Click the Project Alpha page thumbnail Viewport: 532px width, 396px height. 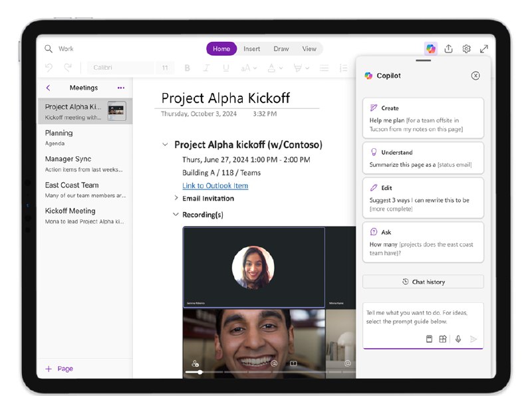(x=117, y=111)
